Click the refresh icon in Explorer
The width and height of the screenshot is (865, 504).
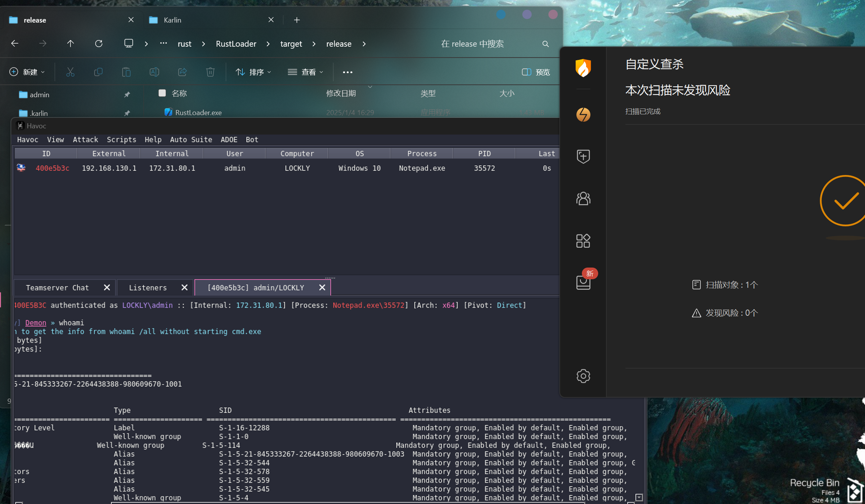(x=99, y=44)
